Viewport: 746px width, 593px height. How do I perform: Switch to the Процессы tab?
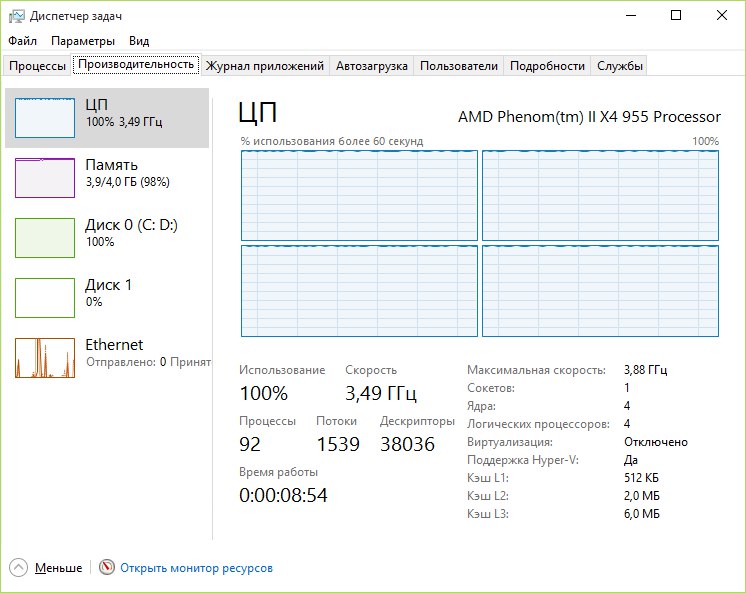(37, 66)
